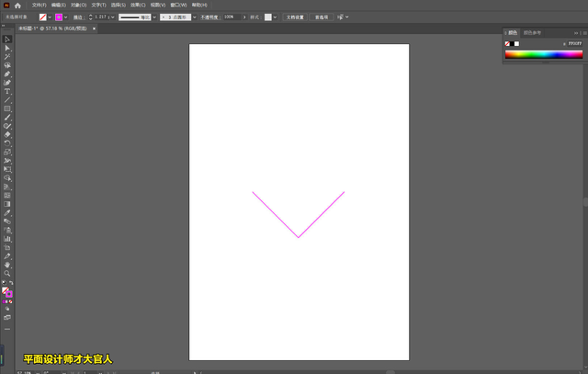Viewport: 588px width, 374px height.
Task: Close the 未标题-1 document tab
Action: (94, 28)
